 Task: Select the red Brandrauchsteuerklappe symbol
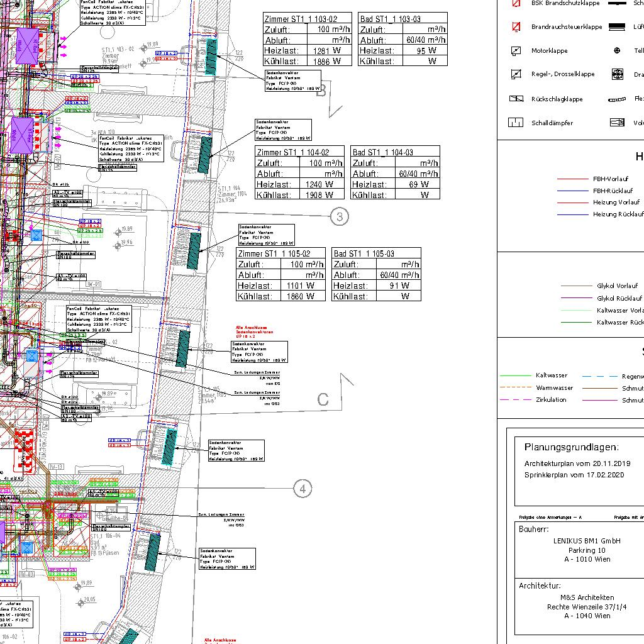516,27
